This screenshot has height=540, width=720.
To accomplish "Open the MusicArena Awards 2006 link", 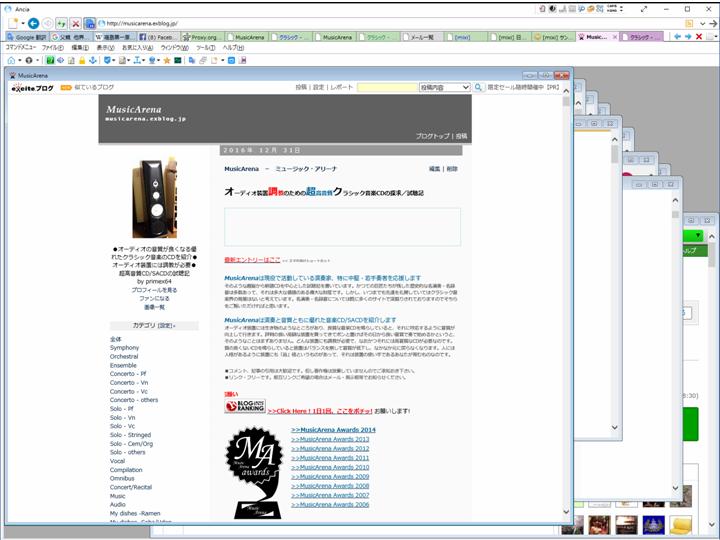I will tap(330, 504).
